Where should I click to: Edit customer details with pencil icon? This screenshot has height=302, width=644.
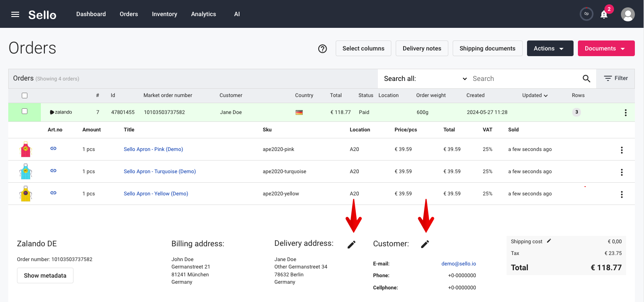pos(425,245)
